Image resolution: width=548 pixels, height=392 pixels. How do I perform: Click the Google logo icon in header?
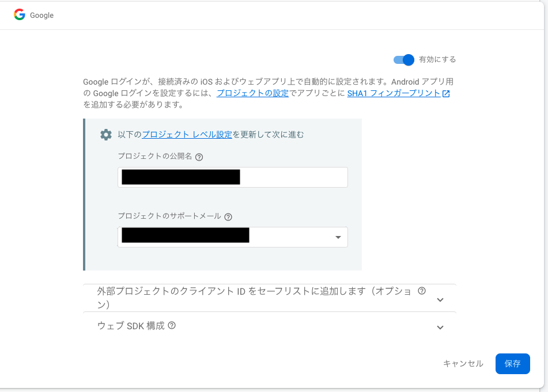tap(20, 15)
